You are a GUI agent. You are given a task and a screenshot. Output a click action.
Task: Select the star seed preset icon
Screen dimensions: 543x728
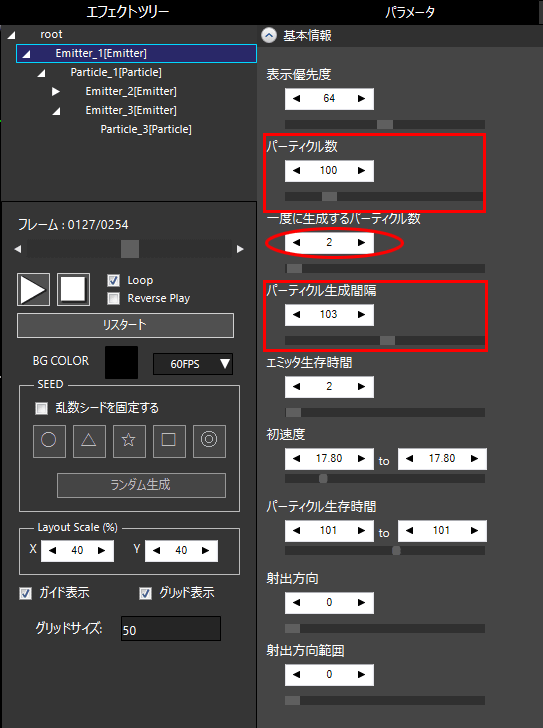pos(129,441)
